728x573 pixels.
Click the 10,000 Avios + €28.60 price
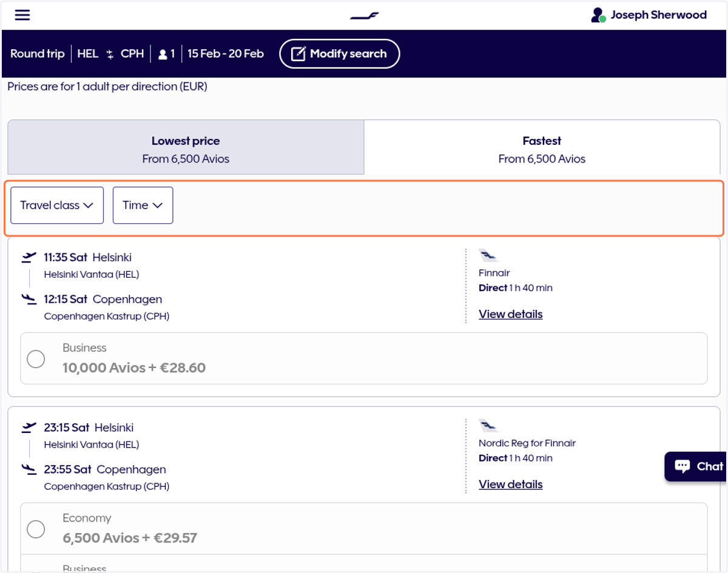click(x=134, y=368)
